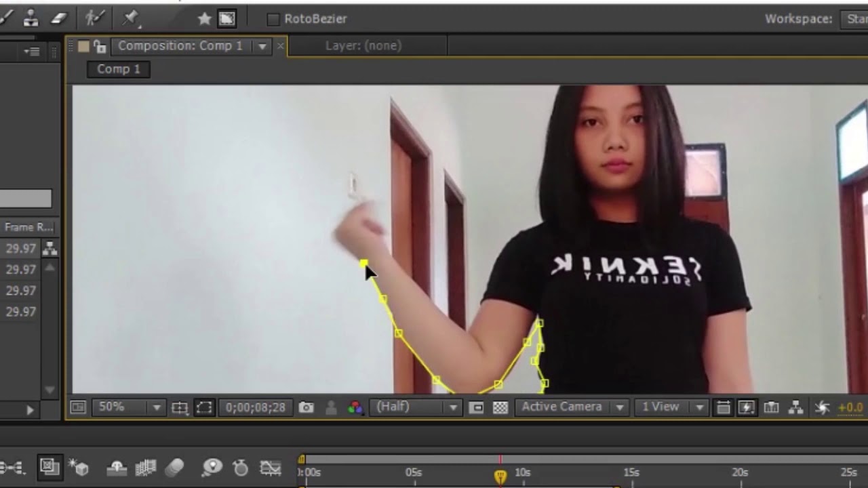This screenshot has height=488, width=868.
Task: Open the RGB channel display icon
Action: [355, 407]
